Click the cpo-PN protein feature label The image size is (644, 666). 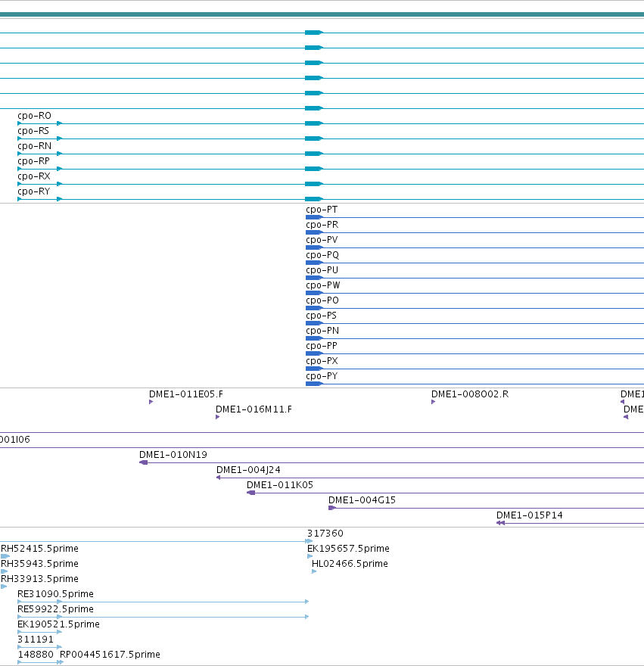[322, 331]
